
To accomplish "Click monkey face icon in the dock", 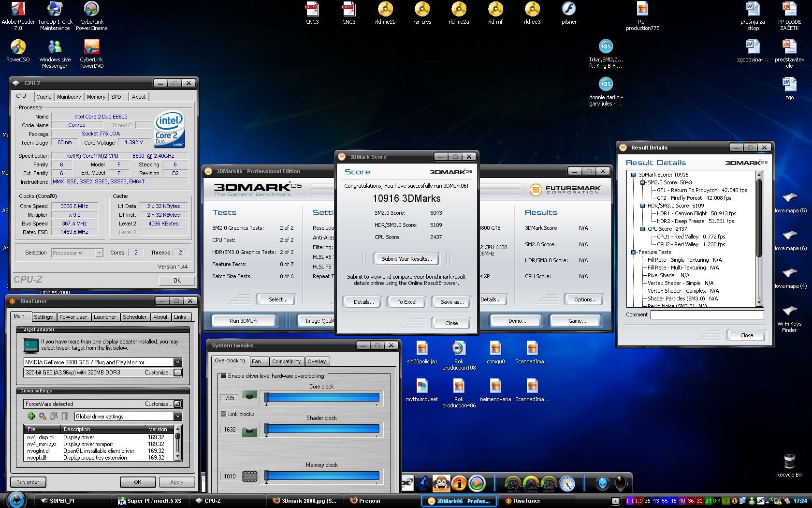I will point(441,482).
